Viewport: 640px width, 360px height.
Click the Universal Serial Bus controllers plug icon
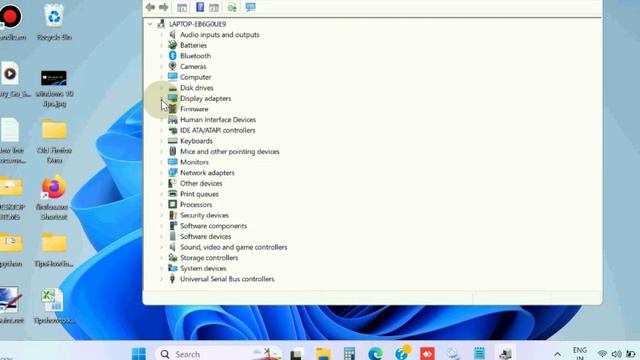173,279
